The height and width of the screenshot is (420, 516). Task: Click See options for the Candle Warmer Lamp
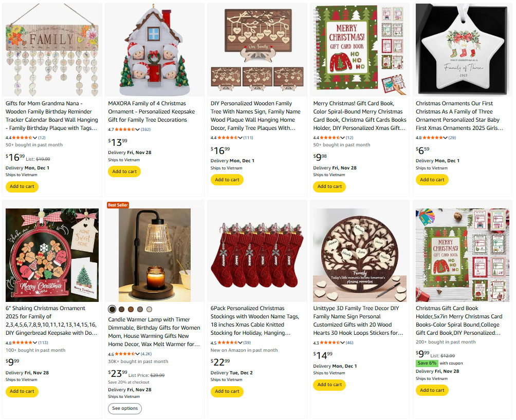[x=125, y=408]
